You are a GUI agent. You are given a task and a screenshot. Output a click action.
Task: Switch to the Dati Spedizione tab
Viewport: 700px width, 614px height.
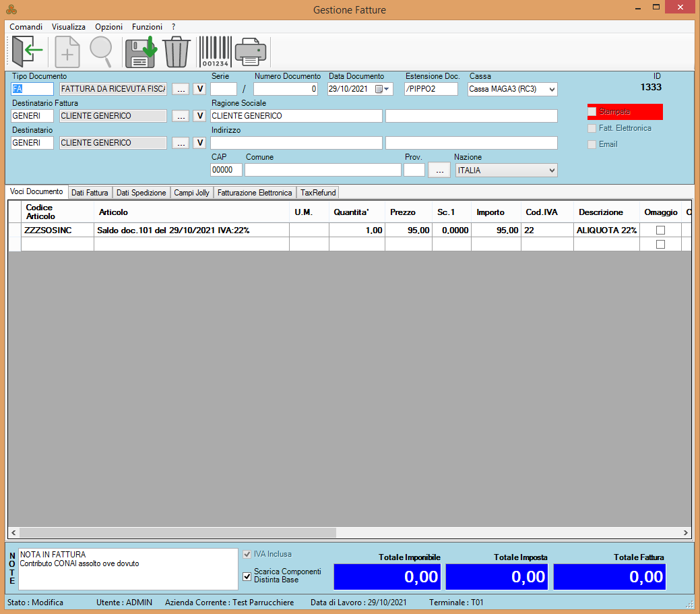tap(141, 193)
